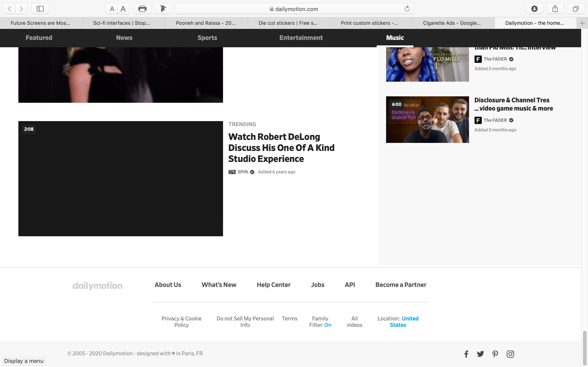Show tab overview icon
Screen dimensions: 588x367
575,9
